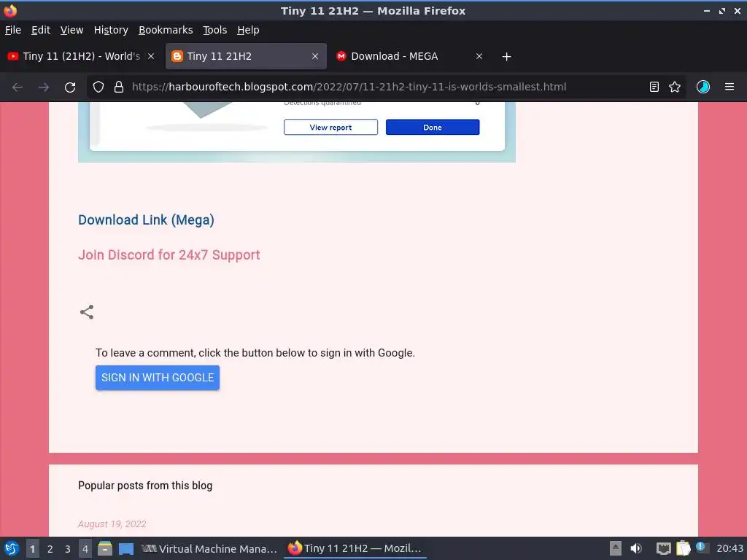The image size is (747, 560).
Task: Open the Firefox hamburger application menu
Action: pos(729,87)
